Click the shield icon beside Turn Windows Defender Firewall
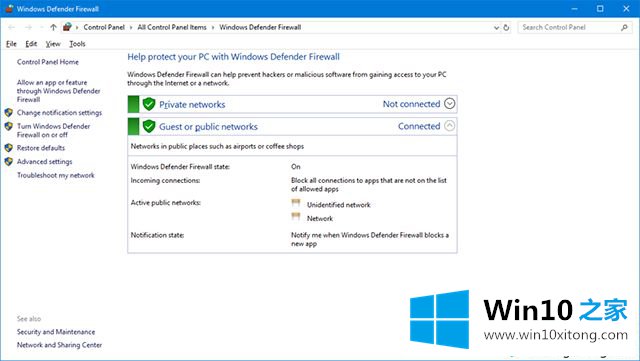Screen dimensions: 640x361 pyautogui.click(x=9, y=126)
